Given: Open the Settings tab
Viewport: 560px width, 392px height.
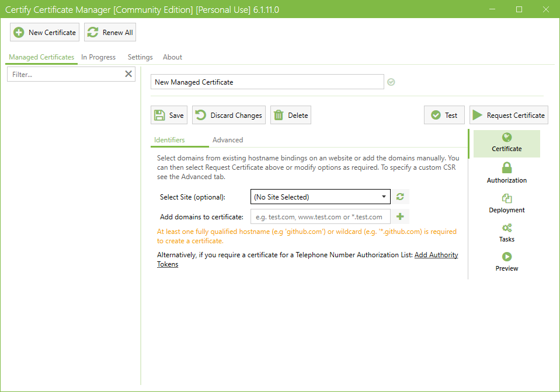Looking at the screenshot, I should [x=140, y=57].
